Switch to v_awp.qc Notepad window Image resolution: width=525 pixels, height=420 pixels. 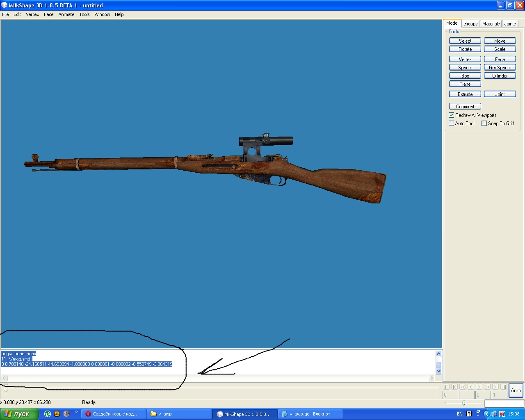point(311,414)
